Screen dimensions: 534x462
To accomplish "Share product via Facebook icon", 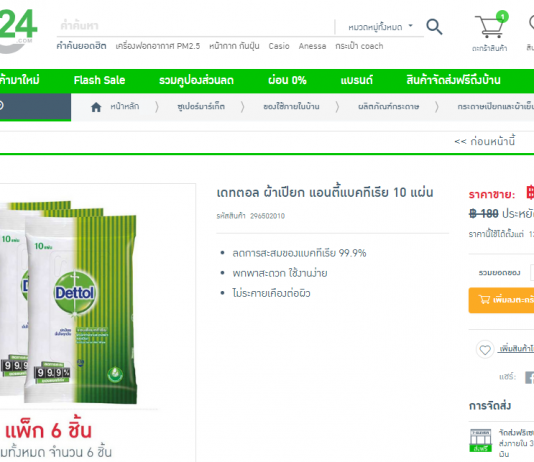I will (530, 378).
